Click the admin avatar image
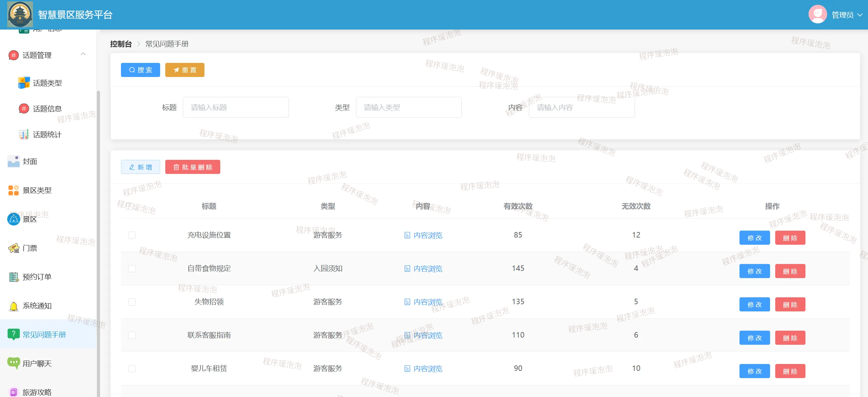Screen dimensions: 868x397 click(817, 14)
